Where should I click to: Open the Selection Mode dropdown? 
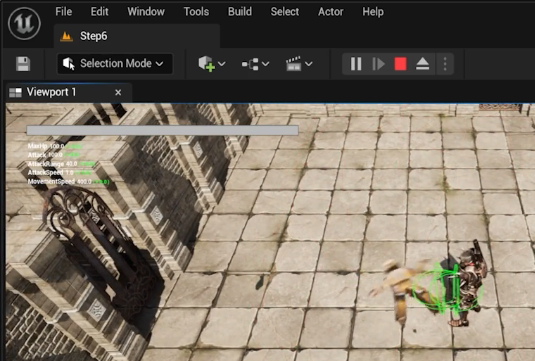tap(114, 64)
